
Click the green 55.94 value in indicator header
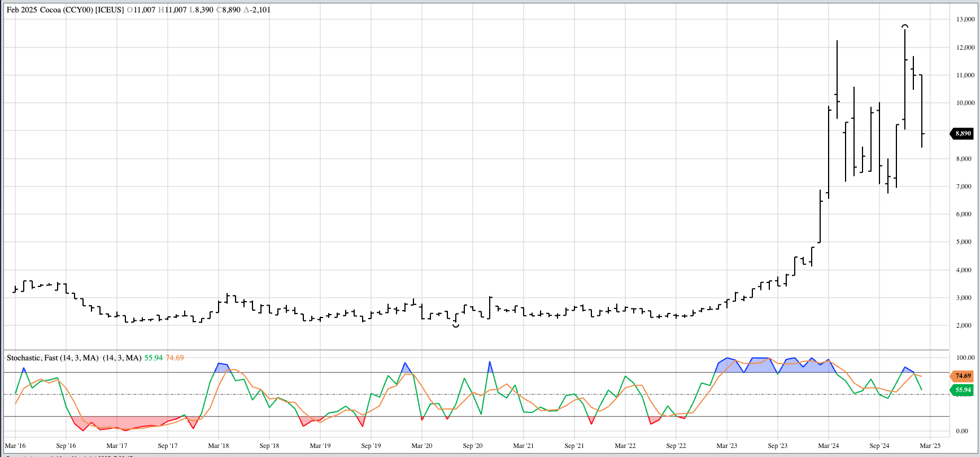click(x=153, y=358)
